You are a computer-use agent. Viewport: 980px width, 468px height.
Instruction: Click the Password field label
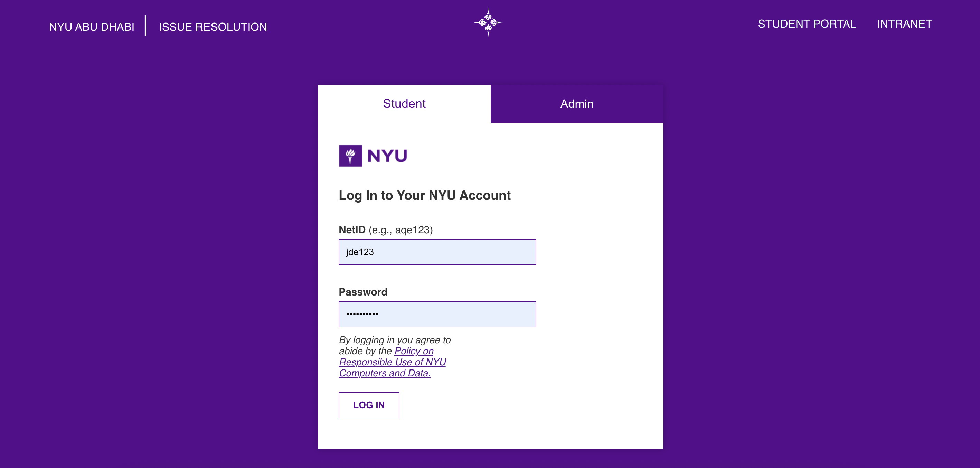tap(363, 292)
